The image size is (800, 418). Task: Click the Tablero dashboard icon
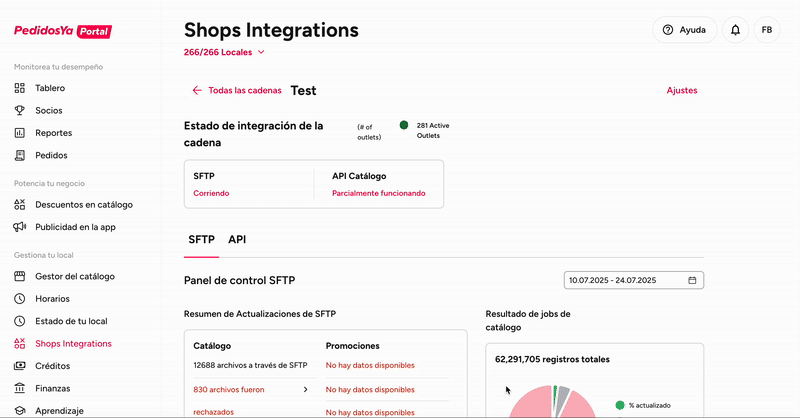pos(20,88)
